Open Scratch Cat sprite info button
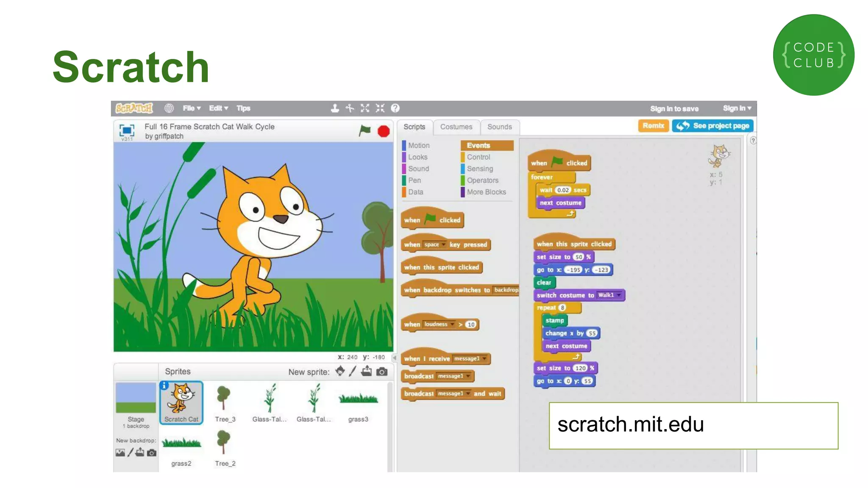This screenshot has height=488, width=868. pos(164,385)
